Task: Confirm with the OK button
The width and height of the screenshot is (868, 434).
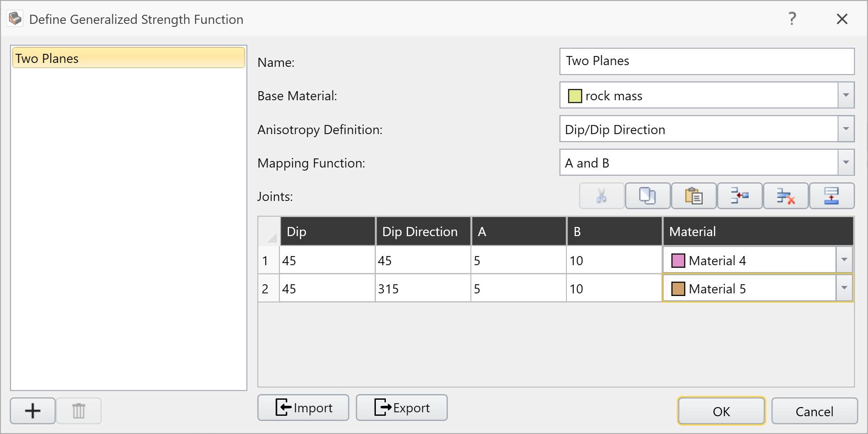Action: pyautogui.click(x=721, y=411)
